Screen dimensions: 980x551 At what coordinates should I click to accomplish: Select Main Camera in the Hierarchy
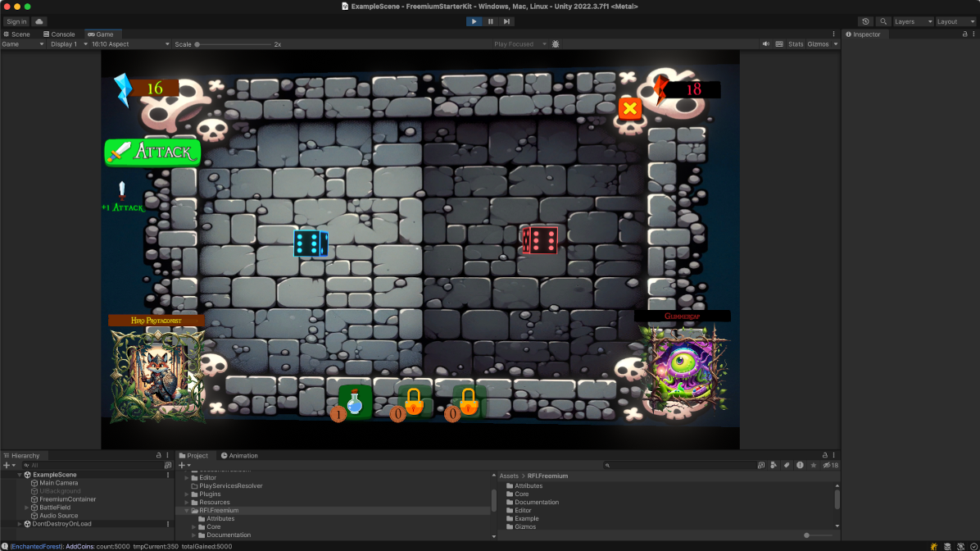(x=59, y=483)
